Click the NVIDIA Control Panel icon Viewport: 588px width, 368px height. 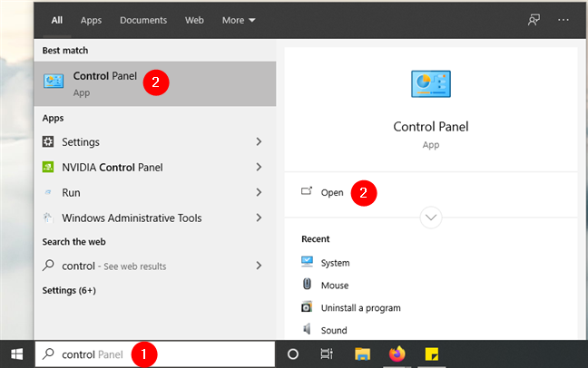[48, 167]
